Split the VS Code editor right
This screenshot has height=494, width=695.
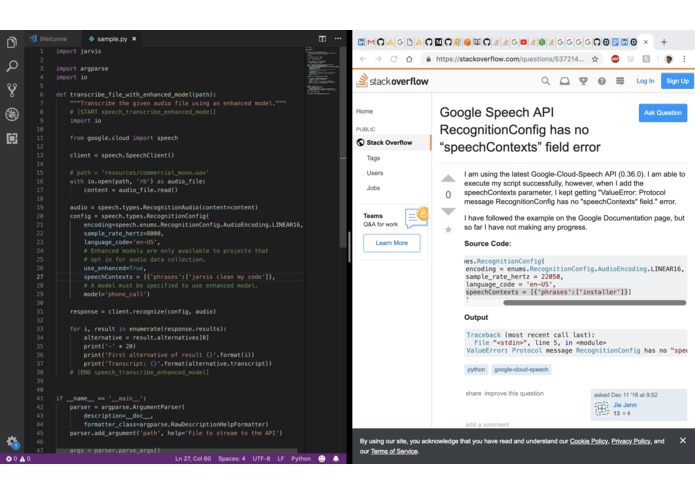[x=322, y=39]
